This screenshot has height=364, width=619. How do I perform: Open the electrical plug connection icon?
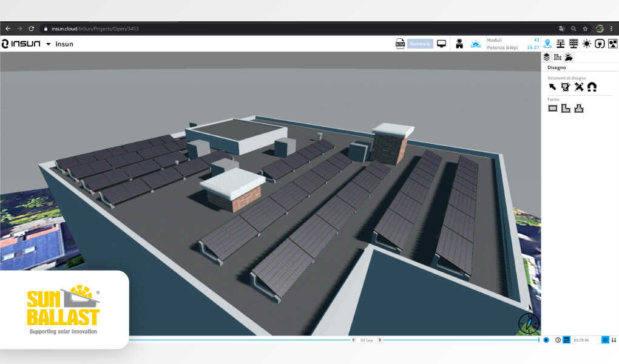[600, 44]
